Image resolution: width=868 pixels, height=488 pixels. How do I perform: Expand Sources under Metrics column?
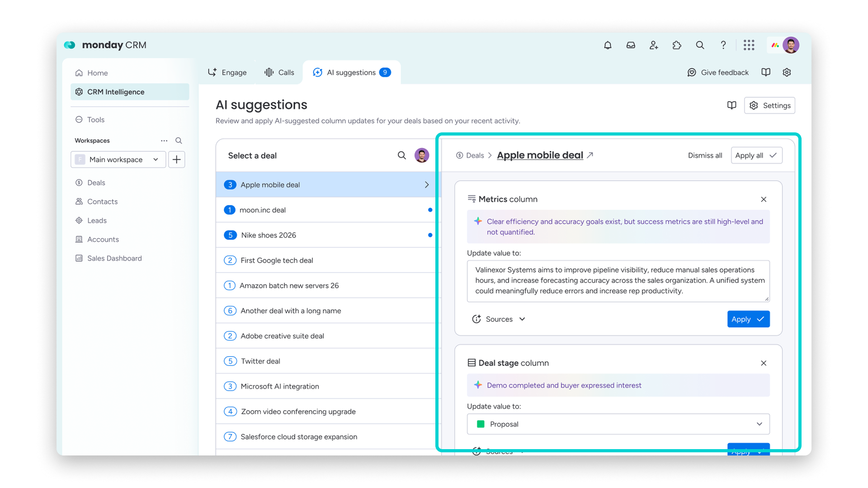tap(499, 319)
